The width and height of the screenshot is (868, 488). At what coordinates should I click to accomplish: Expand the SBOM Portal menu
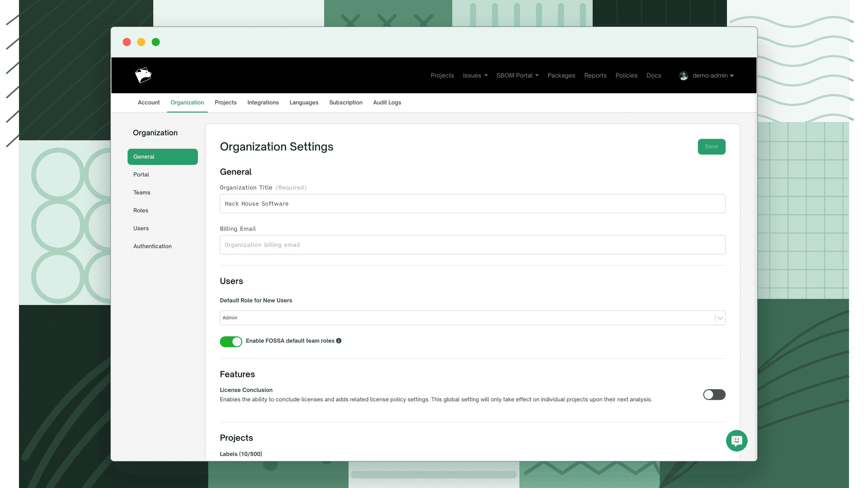tap(517, 75)
